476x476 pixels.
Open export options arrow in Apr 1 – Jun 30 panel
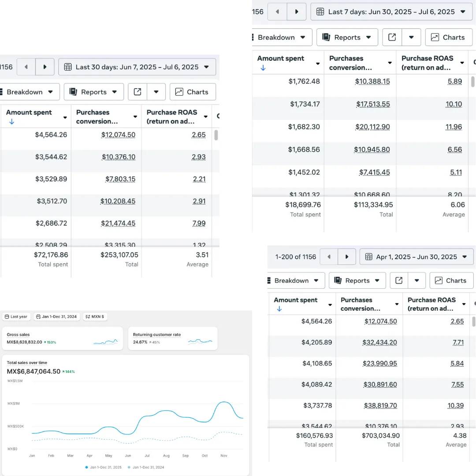(x=417, y=280)
